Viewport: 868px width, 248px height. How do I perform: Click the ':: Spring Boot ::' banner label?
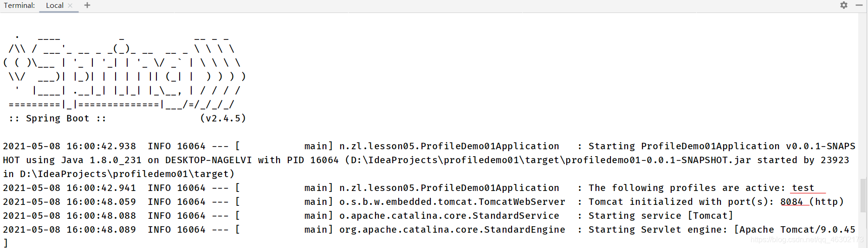[58, 118]
